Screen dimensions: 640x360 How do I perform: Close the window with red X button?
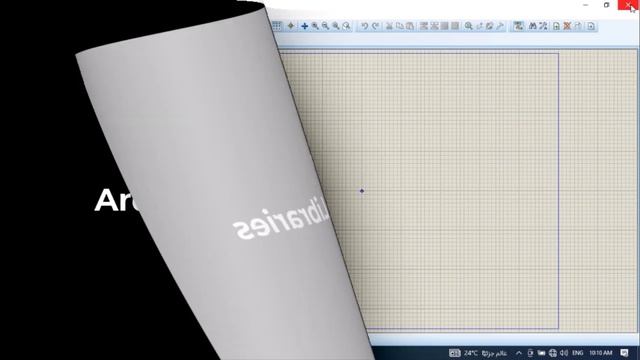628,5
